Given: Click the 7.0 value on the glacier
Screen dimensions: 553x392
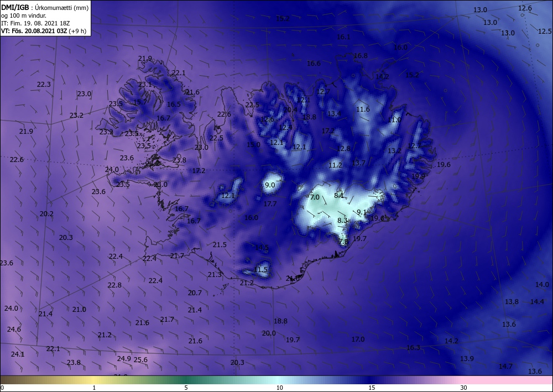Looking at the screenshot, I should pos(315,197).
